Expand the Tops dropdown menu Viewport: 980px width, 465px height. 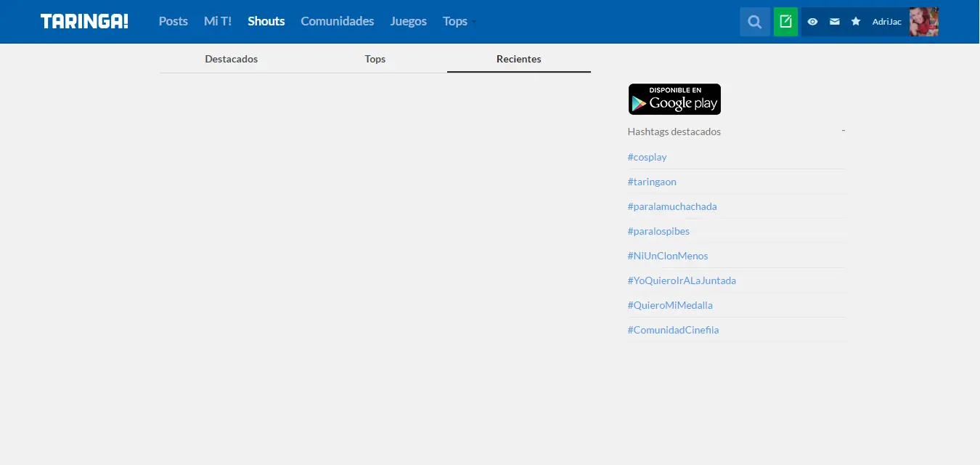(459, 21)
